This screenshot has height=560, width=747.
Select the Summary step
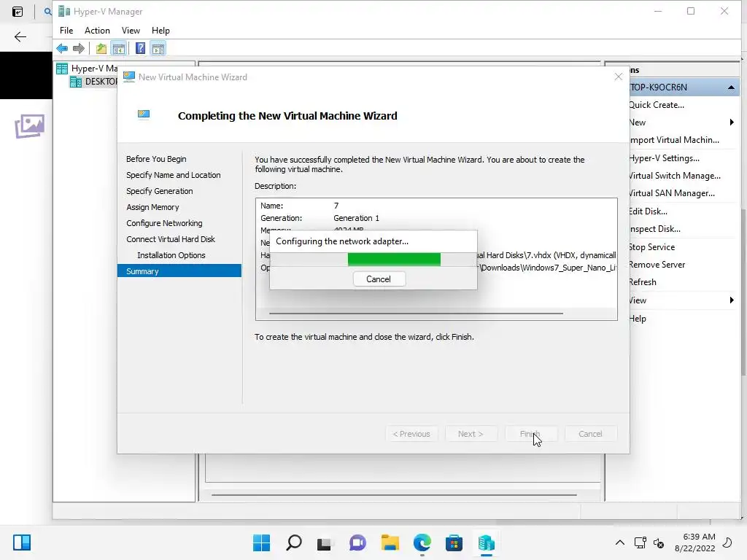[x=179, y=271]
